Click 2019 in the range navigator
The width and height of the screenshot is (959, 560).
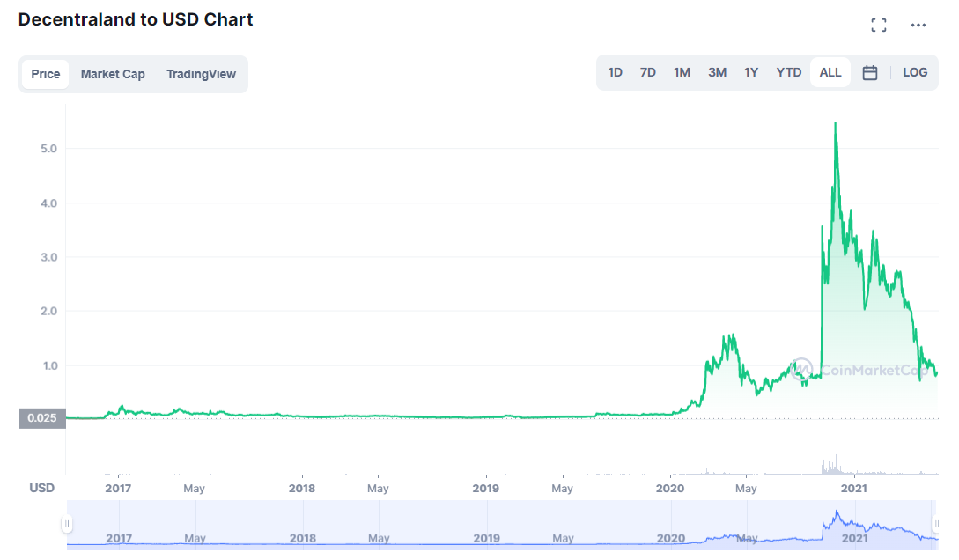point(486,538)
